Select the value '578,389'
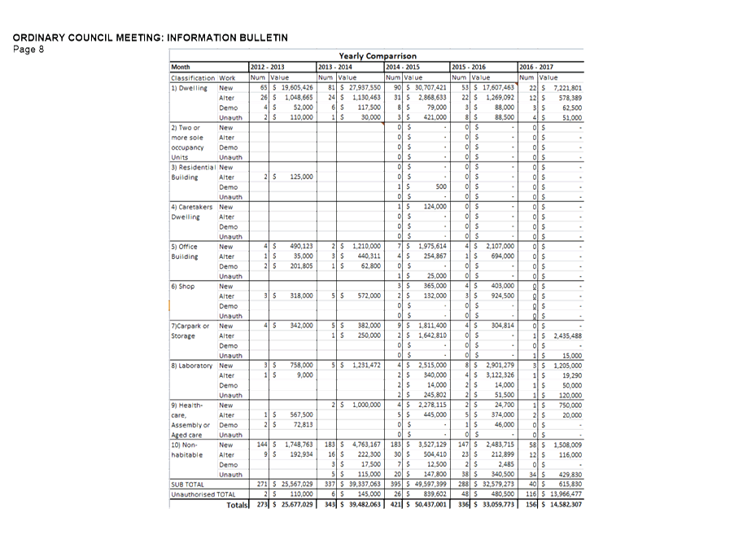Viewport: 756px width, 535px height. coord(570,98)
